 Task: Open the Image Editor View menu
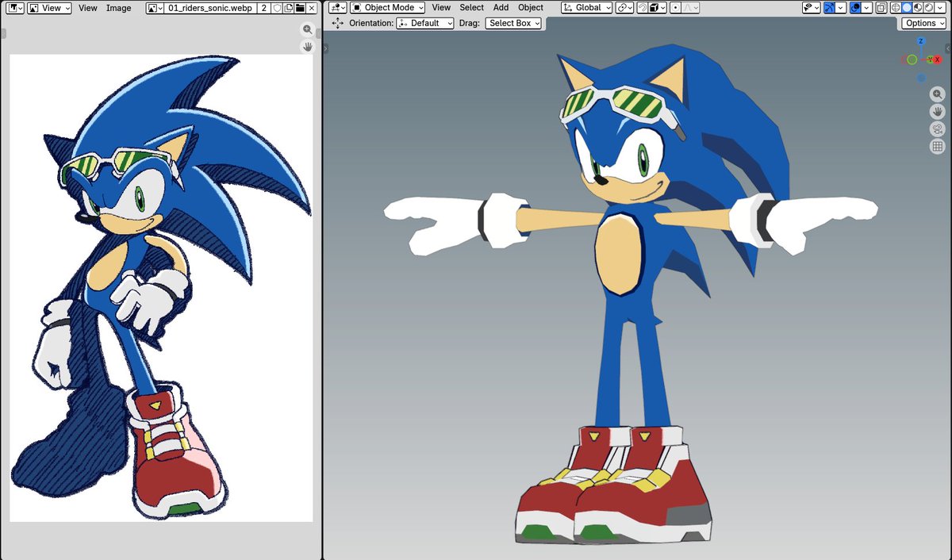[x=88, y=8]
